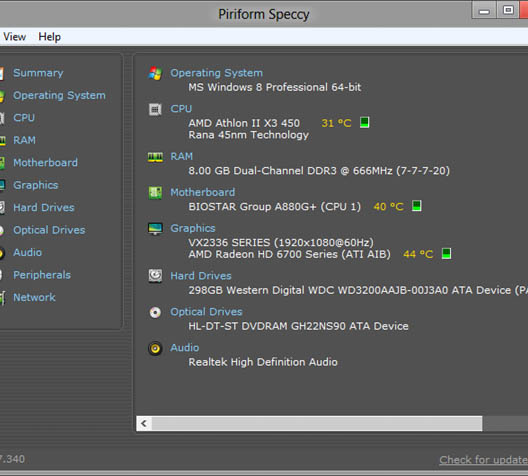
Task: Click the graphics temperature 44 °C
Action: [418, 254]
